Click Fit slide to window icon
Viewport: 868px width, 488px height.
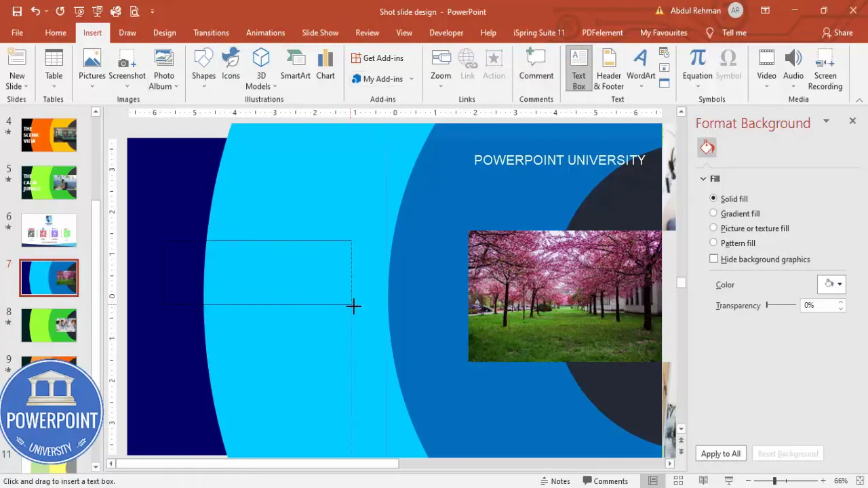861,481
